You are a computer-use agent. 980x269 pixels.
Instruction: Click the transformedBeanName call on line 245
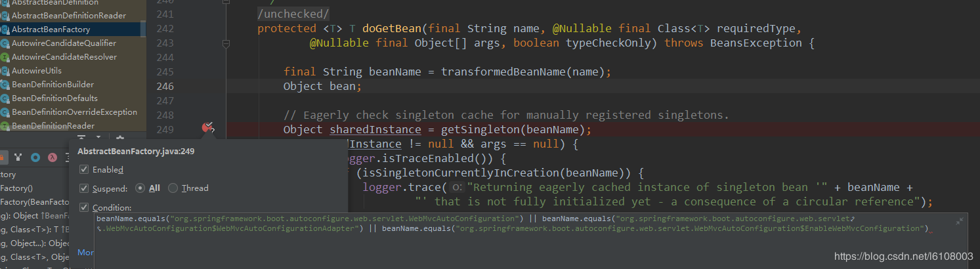click(x=503, y=72)
